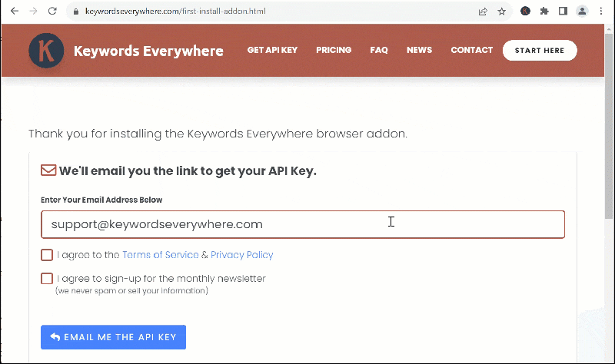
Task: Open the GET API KEY nav item
Action: tap(272, 50)
